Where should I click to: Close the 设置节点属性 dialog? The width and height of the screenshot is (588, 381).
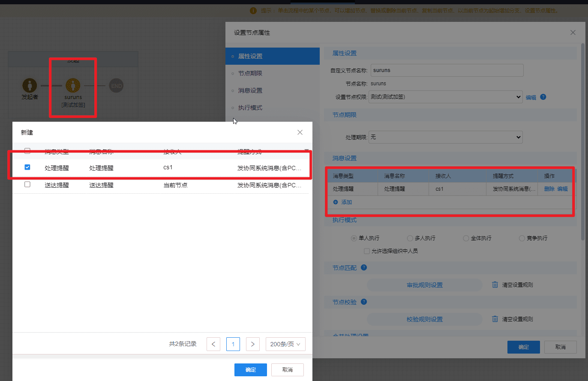pyautogui.click(x=573, y=33)
